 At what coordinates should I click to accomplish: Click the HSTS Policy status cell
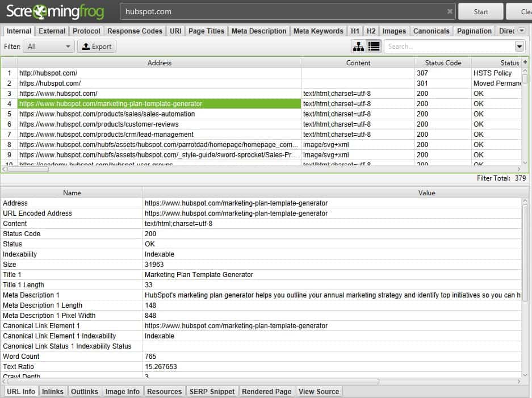point(496,73)
